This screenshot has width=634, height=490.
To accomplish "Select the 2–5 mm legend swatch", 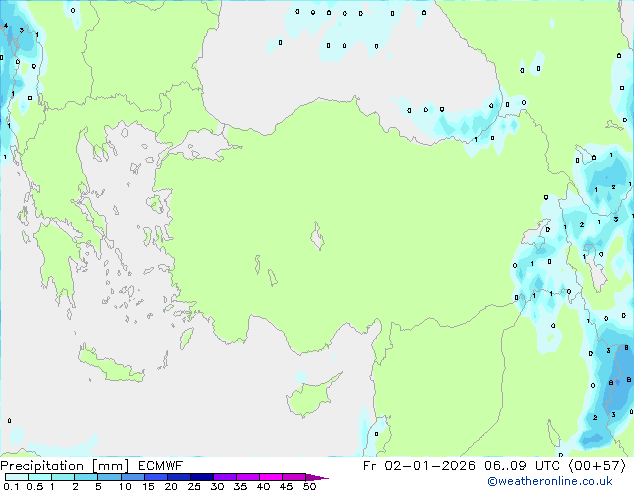I will (86, 477).
